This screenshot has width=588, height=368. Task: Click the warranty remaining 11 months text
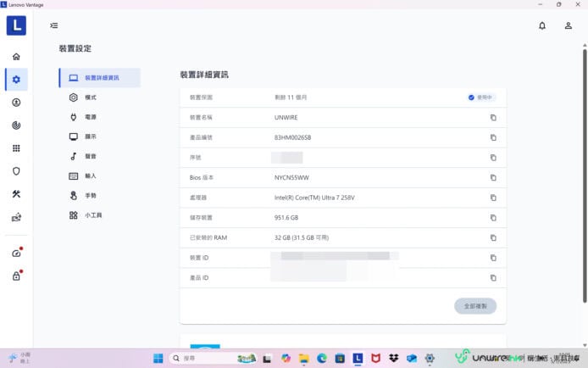click(291, 98)
